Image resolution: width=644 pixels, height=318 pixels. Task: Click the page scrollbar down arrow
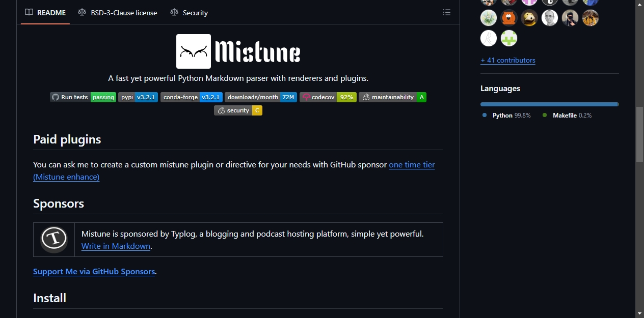[x=639, y=313]
